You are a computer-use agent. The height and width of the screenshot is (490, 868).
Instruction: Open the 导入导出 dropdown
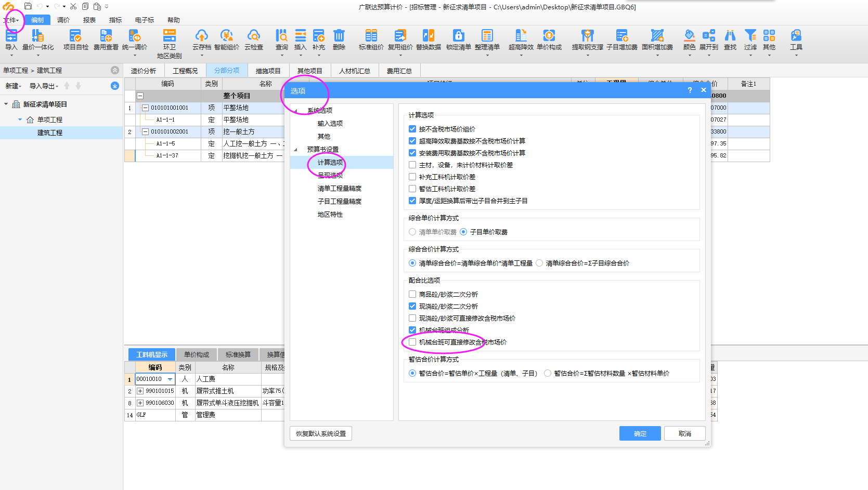point(44,86)
